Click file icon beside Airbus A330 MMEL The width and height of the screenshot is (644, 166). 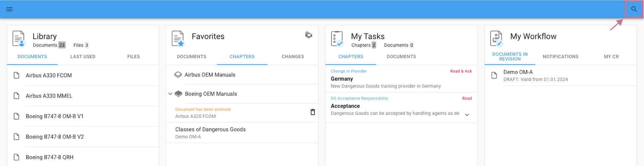(x=16, y=96)
